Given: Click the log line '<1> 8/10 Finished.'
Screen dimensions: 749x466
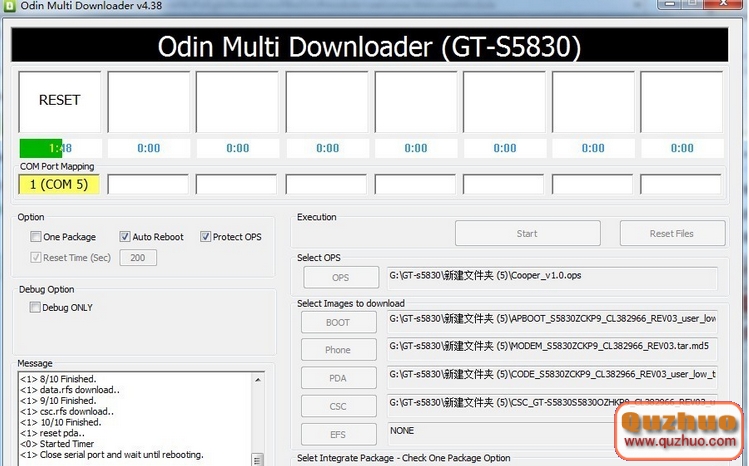Looking at the screenshot, I should pyautogui.click(x=58, y=379).
